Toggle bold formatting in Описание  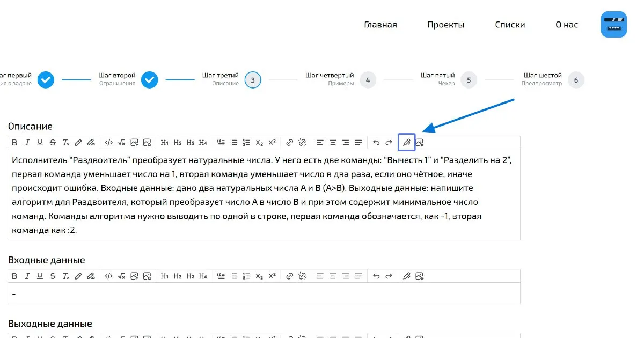click(14, 142)
